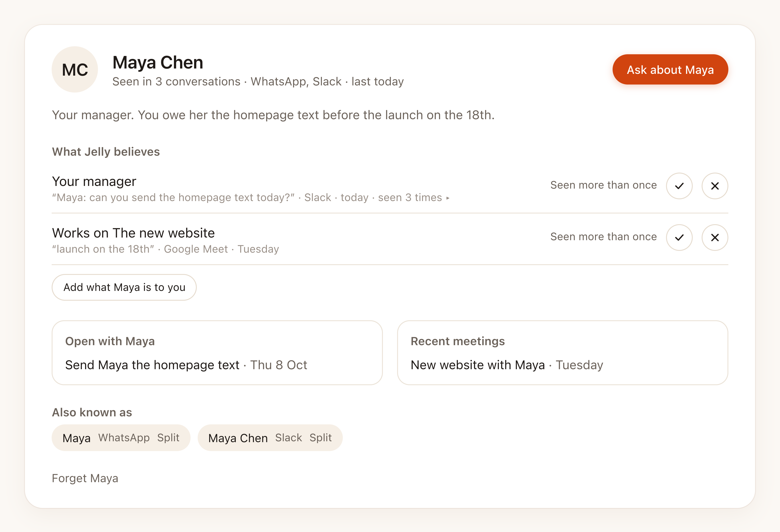Open the 'Works on The new website' row
This screenshot has height=532, width=780.
390,240
